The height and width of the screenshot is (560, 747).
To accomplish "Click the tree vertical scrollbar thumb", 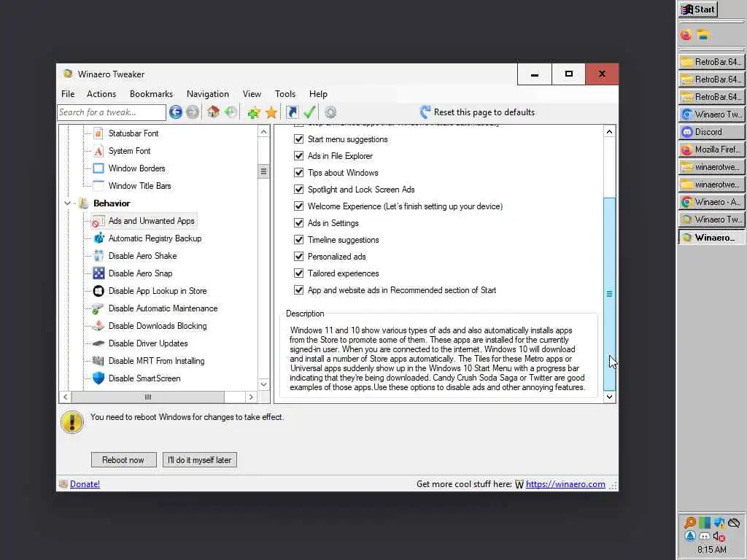I will point(263,171).
